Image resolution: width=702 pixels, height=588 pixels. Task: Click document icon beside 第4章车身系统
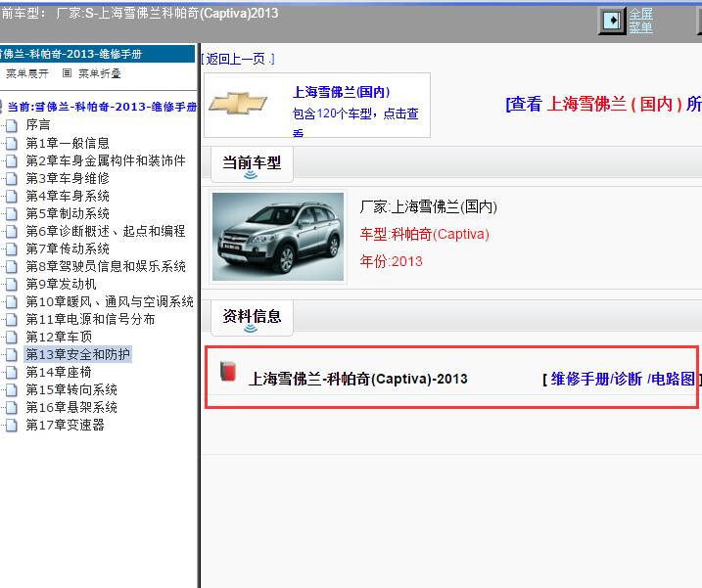(12, 196)
